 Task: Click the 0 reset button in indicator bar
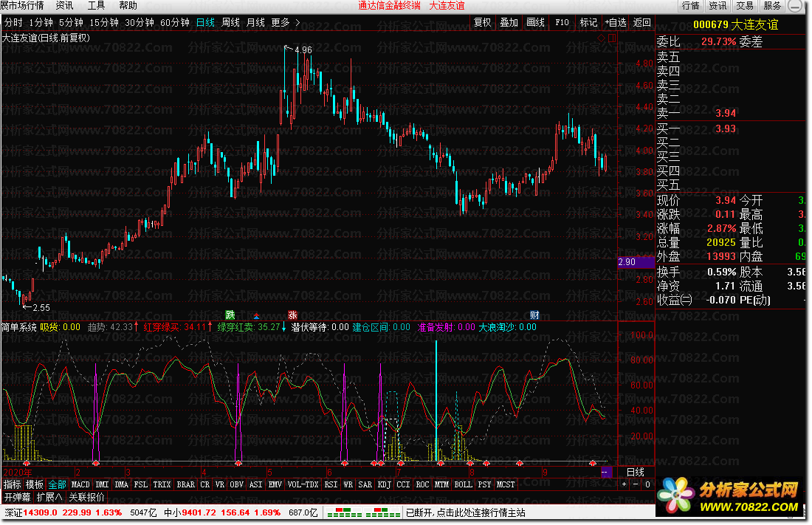pos(647,484)
